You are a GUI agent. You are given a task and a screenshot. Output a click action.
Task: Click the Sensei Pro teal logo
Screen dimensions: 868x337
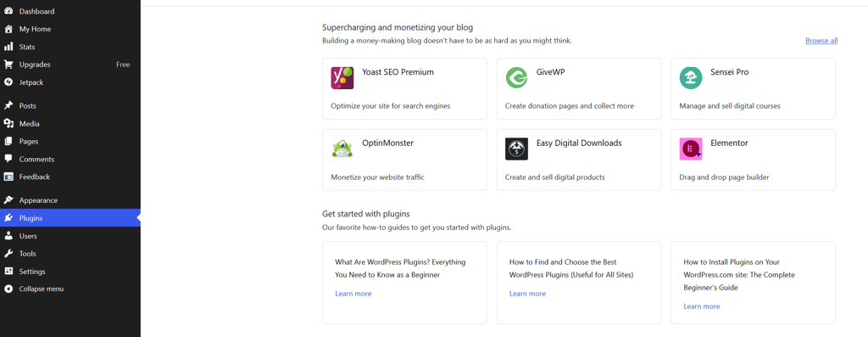point(691,77)
